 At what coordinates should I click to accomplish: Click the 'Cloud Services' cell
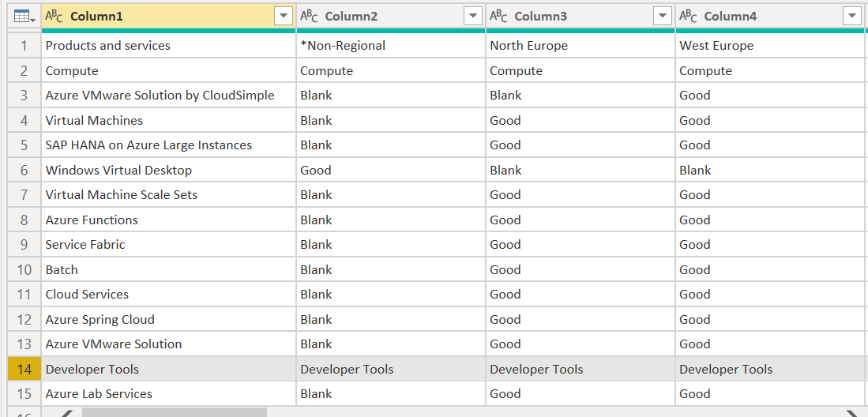click(169, 295)
